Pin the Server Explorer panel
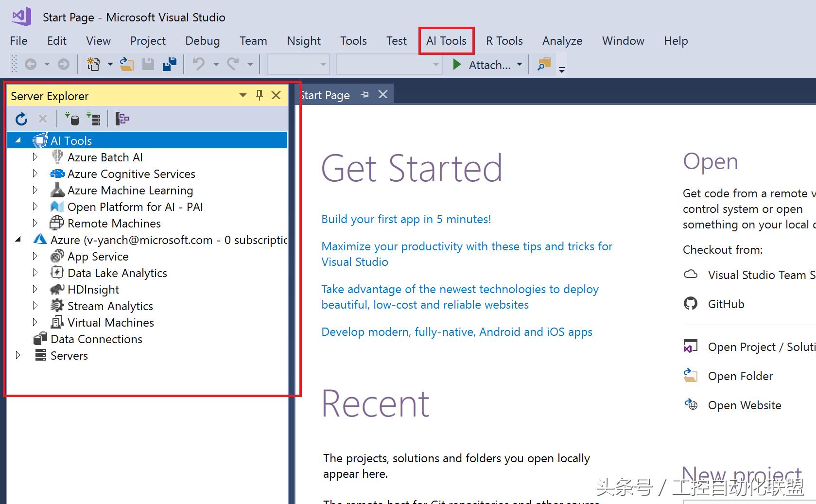Image resolution: width=816 pixels, height=504 pixels. (x=260, y=95)
